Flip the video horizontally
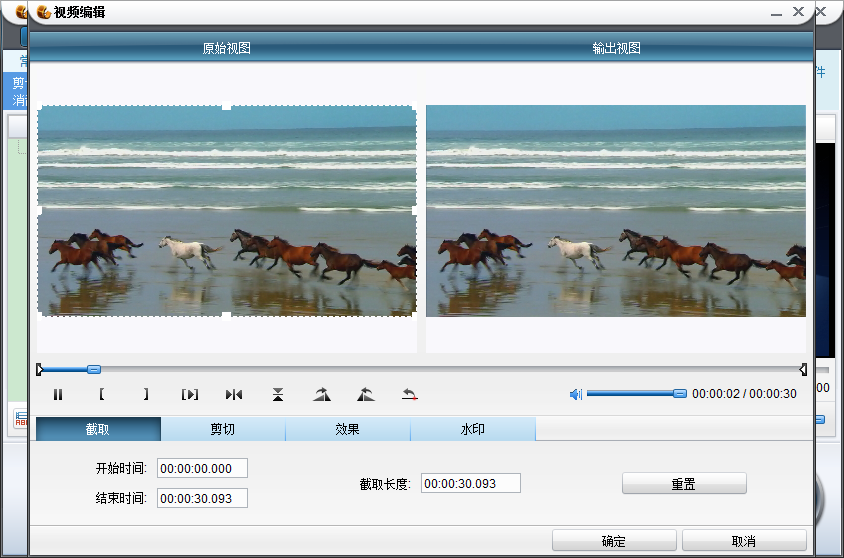Viewport: 844px width, 558px height. 234,395
